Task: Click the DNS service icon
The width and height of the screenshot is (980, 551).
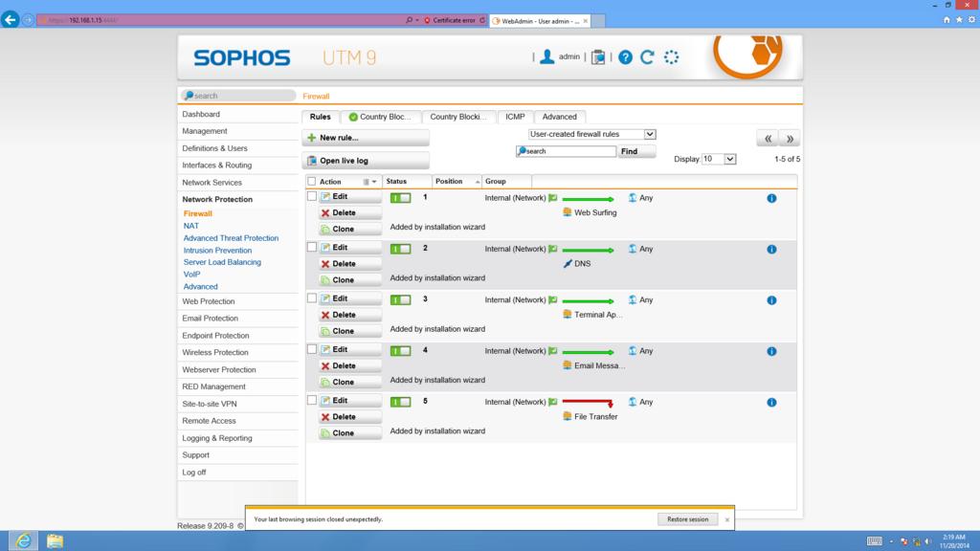Action: coord(568,264)
